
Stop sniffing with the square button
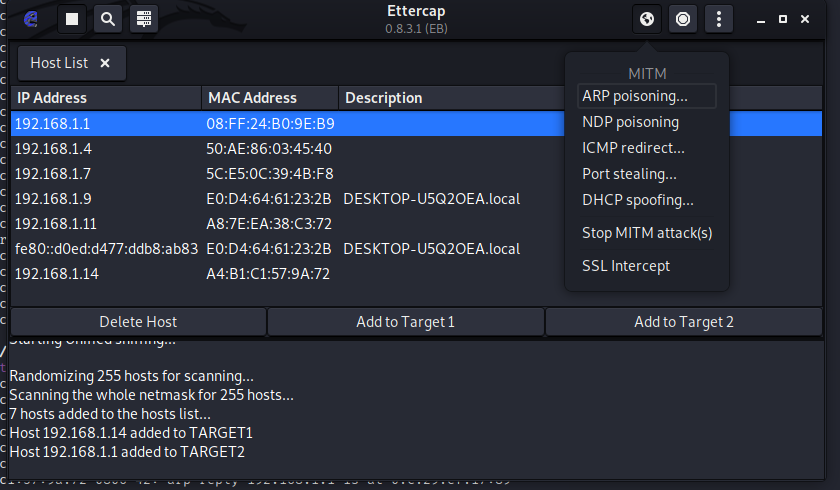tap(72, 18)
